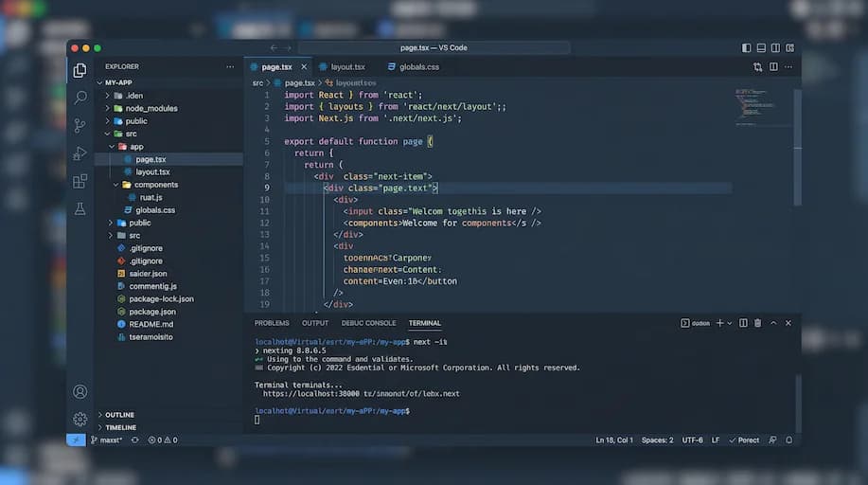Switch to the PROBLEMS panel tab
The image size is (868, 485).
click(272, 323)
